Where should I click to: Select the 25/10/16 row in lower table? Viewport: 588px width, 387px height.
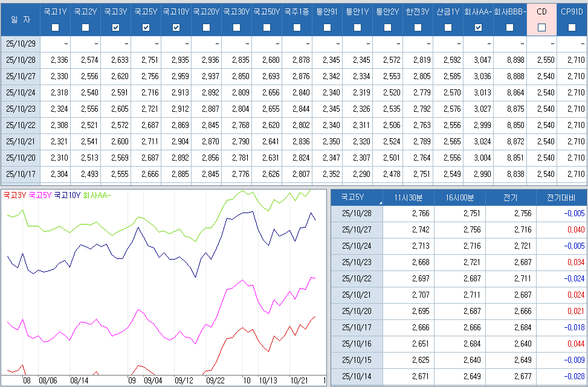(357, 345)
